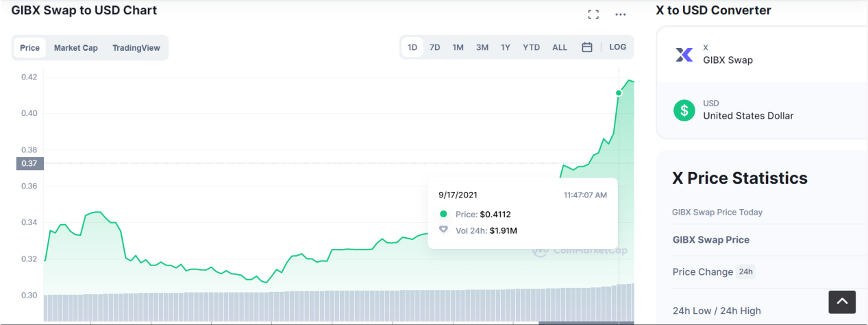
Task: Click the GIBX Swap Price row label
Action: coord(711,240)
